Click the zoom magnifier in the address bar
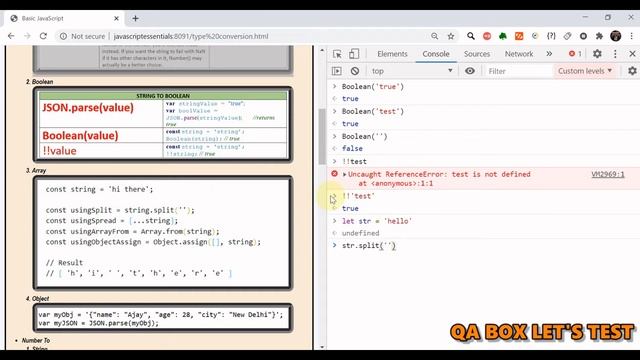This screenshot has width=640, height=360. click(435, 36)
